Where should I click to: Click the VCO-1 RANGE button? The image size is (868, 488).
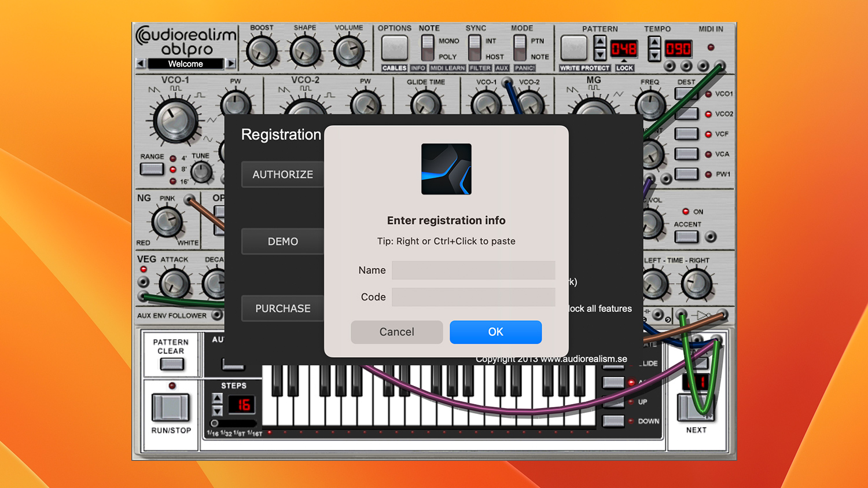point(152,169)
